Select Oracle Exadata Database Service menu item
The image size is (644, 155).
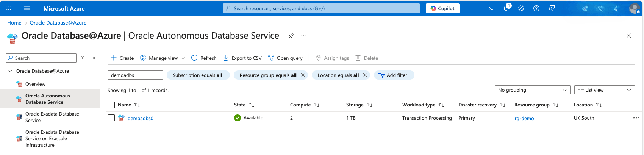tap(52, 117)
